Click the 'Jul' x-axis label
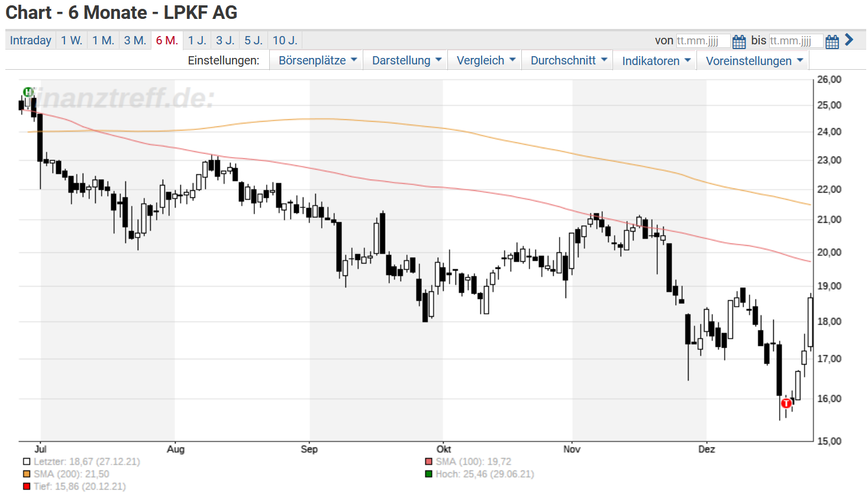The image size is (868, 496). pos(40,449)
